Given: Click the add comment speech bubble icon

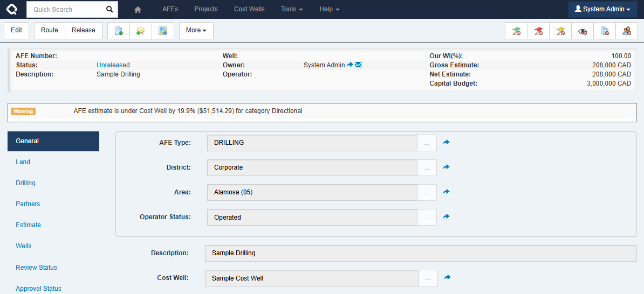Looking at the screenshot, I should click(141, 31).
